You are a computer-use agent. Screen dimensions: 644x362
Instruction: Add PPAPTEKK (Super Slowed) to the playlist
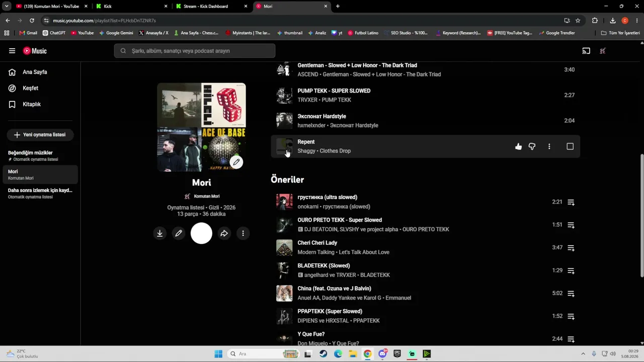(x=571, y=316)
